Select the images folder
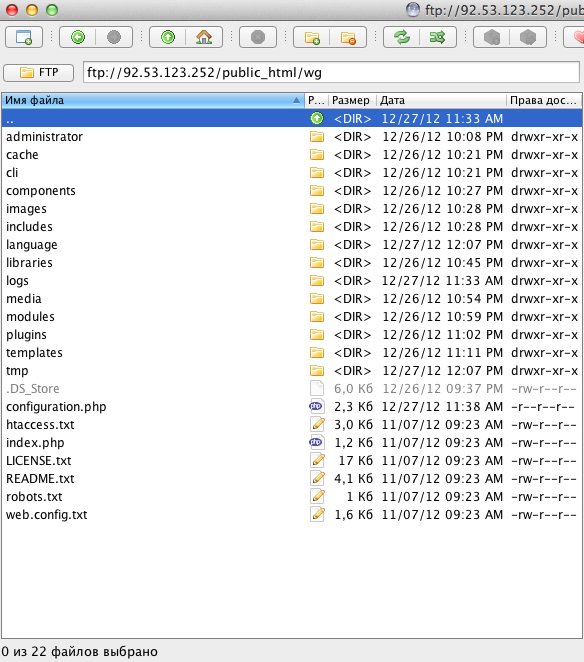The width and height of the screenshot is (584, 662). (292, 209)
